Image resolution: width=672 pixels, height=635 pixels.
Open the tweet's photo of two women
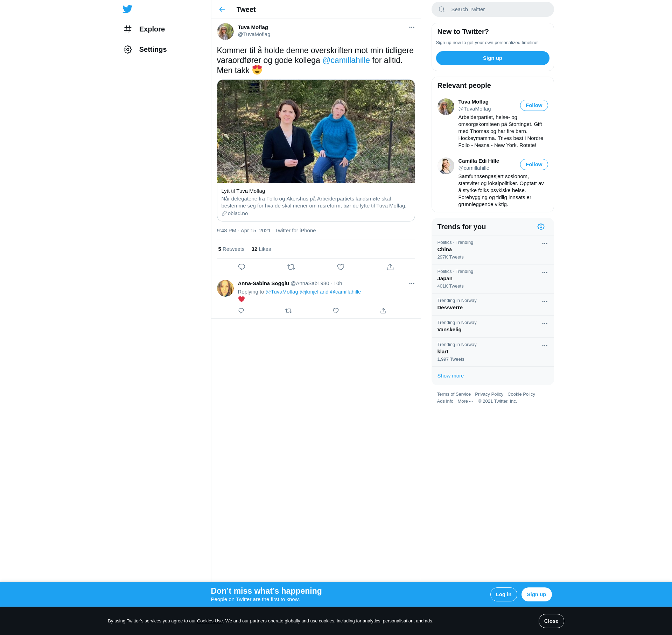tap(316, 131)
